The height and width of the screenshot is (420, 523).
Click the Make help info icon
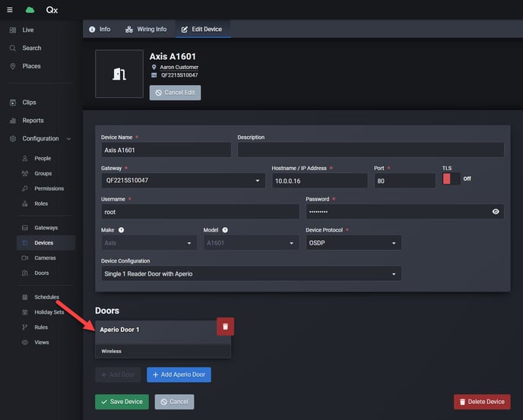click(121, 230)
